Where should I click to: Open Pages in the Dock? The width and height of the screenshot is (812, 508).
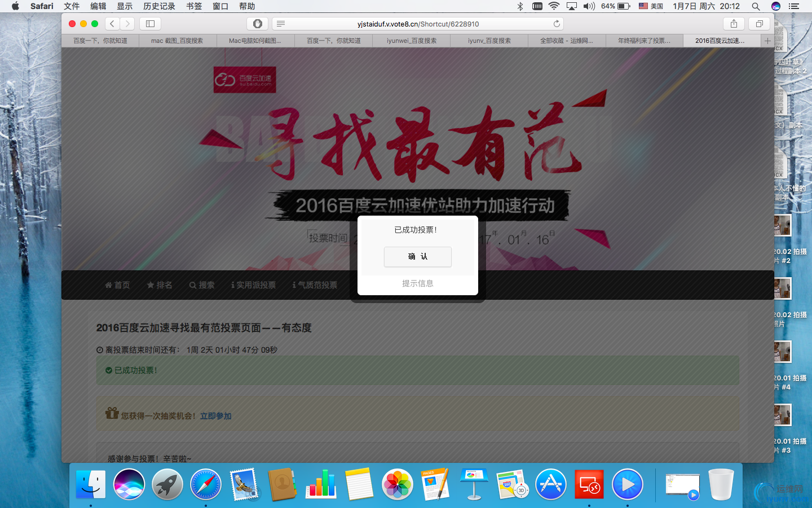[x=436, y=484]
